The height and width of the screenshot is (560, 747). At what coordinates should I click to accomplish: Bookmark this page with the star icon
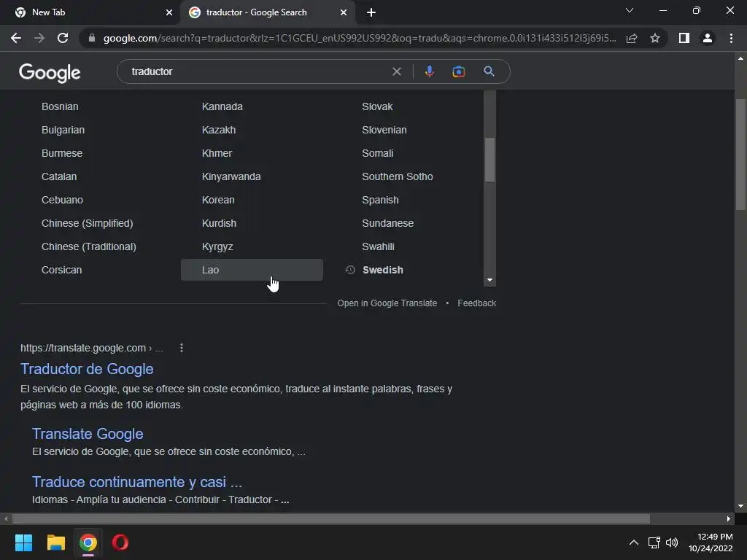tap(655, 38)
